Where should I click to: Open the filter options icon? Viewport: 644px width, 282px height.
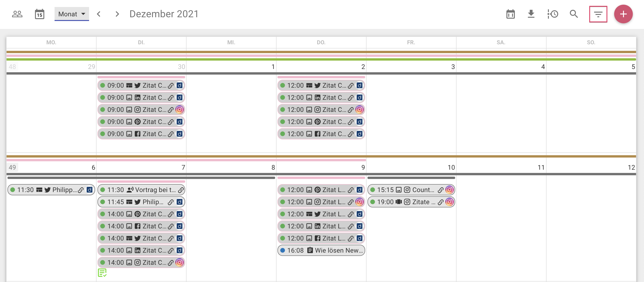(598, 14)
